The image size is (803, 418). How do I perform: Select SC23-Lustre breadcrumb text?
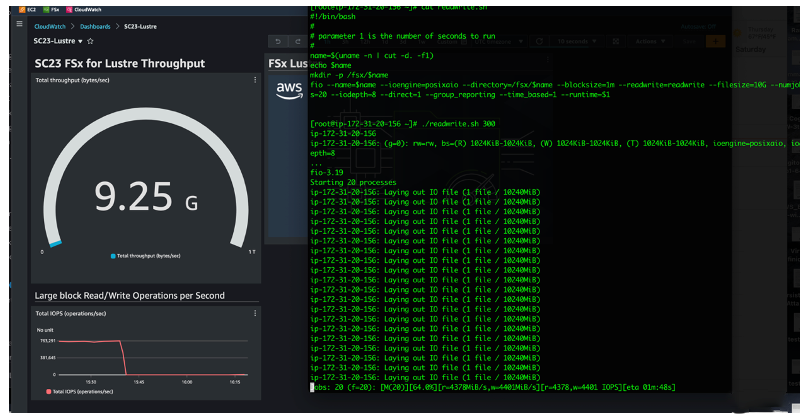point(140,27)
